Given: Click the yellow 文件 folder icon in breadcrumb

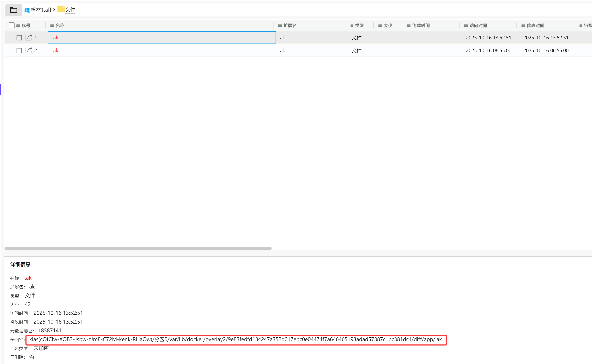Looking at the screenshot, I should coord(61,9).
